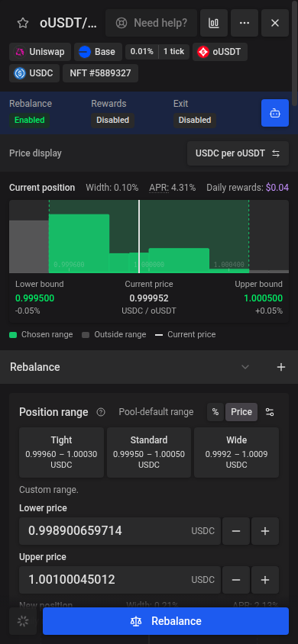The height and width of the screenshot is (644, 298).
Task: Click the green Chosen range legend swatch
Action: (13, 335)
